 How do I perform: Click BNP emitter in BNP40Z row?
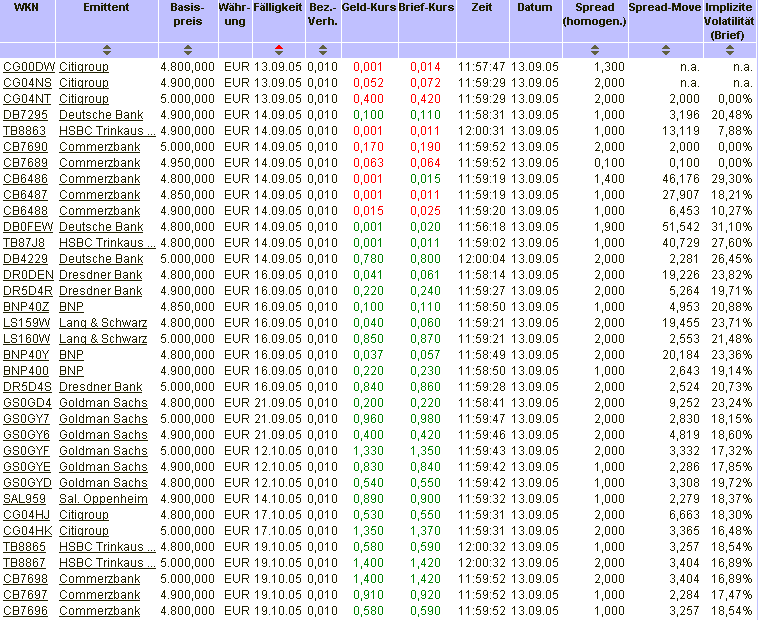click(72, 306)
